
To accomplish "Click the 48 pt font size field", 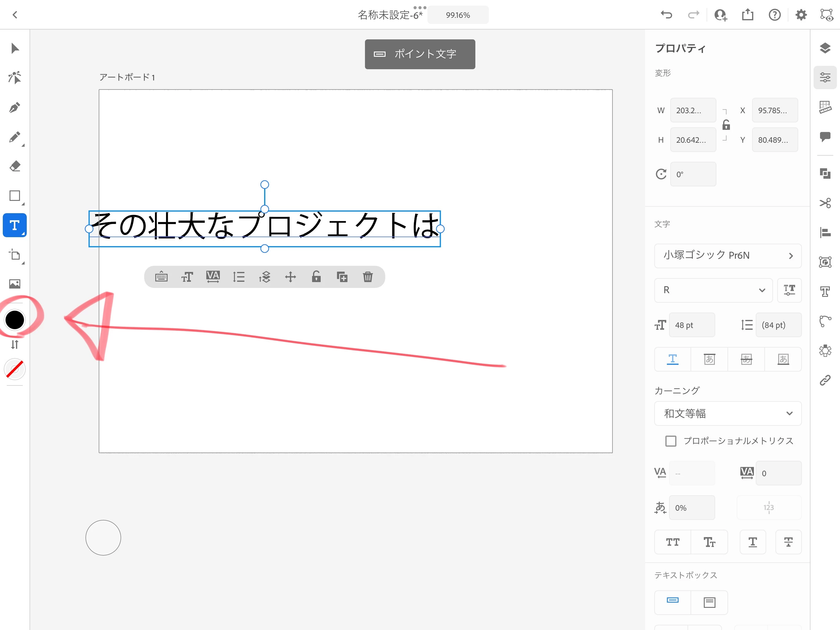I will 691,325.
